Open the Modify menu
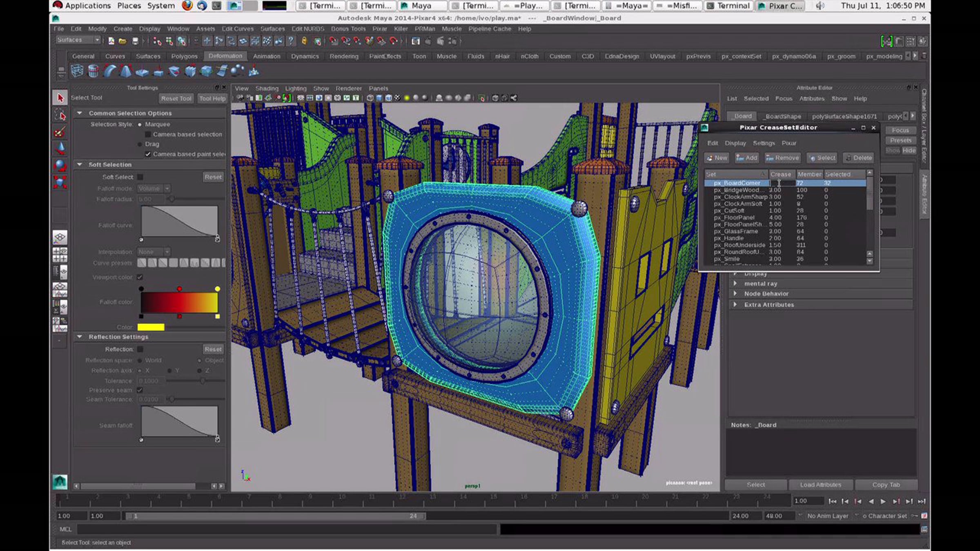The image size is (980, 551). (x=97, y=29)
